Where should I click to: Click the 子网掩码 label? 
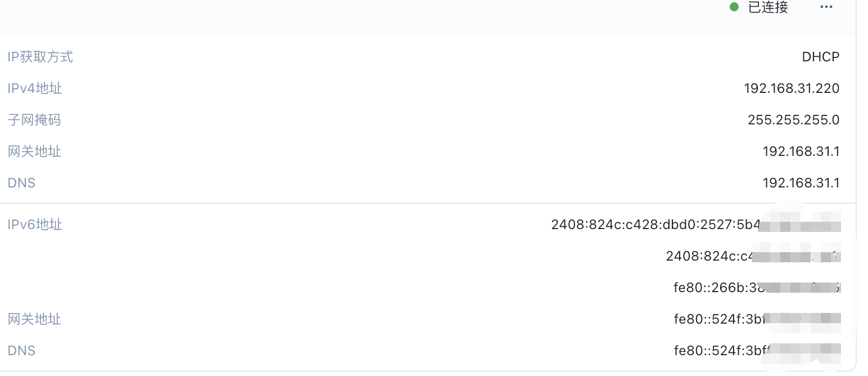34,120
